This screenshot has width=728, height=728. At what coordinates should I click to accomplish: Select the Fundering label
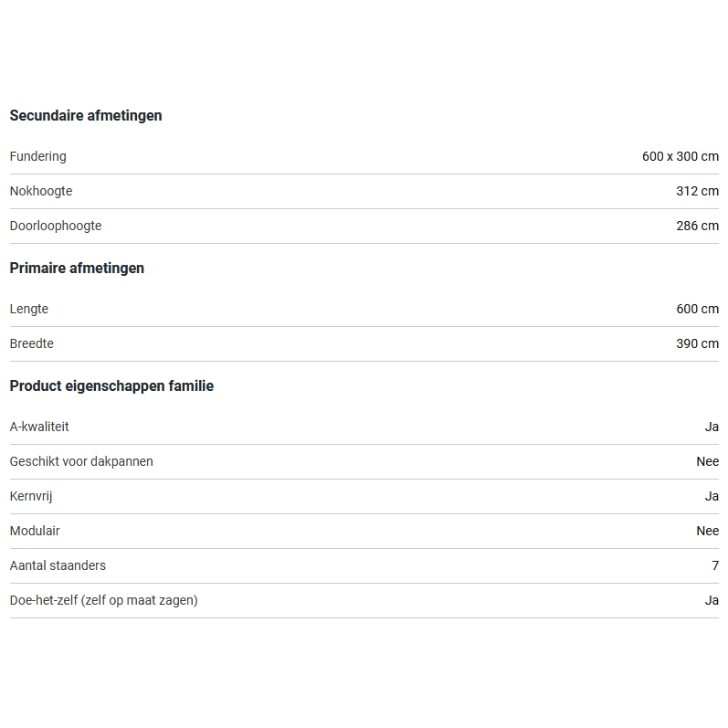(x=37, y=156)
